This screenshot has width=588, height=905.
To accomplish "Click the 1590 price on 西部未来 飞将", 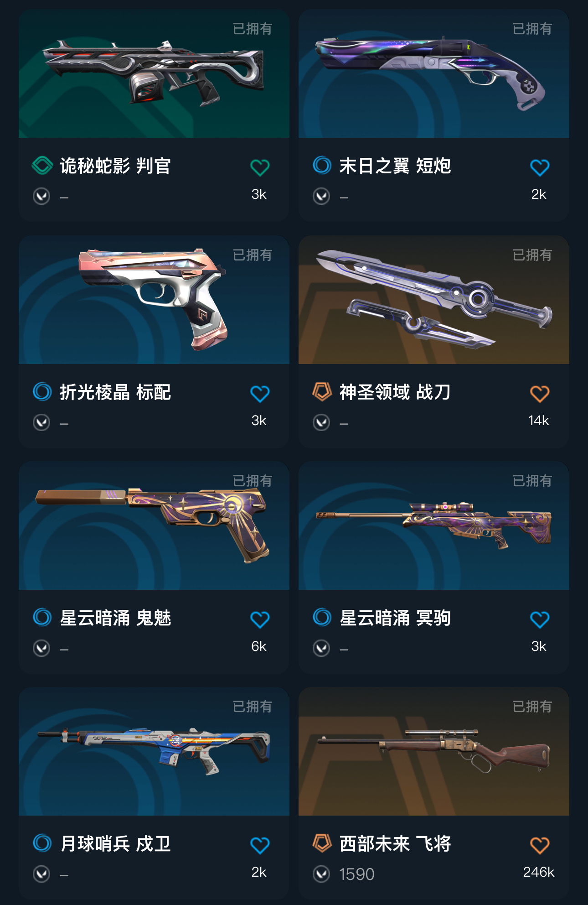I will tap(356, 874).
